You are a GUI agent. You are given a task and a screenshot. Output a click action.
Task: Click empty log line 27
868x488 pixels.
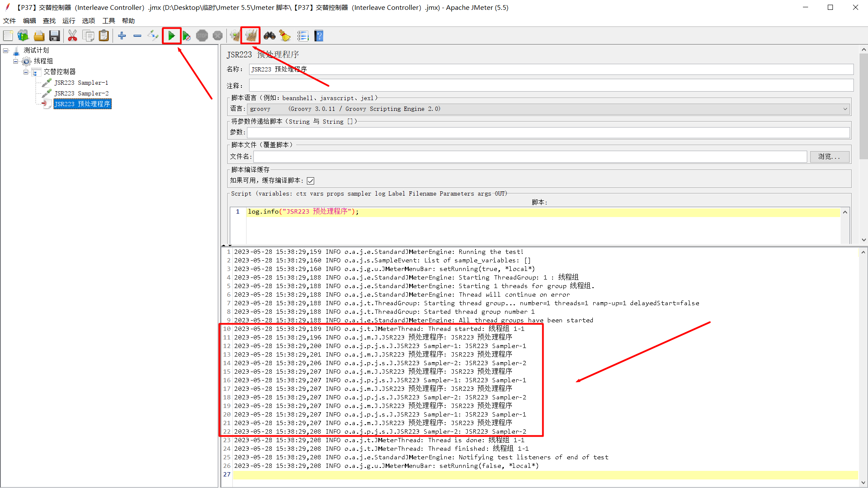click(x=546, y=475)
